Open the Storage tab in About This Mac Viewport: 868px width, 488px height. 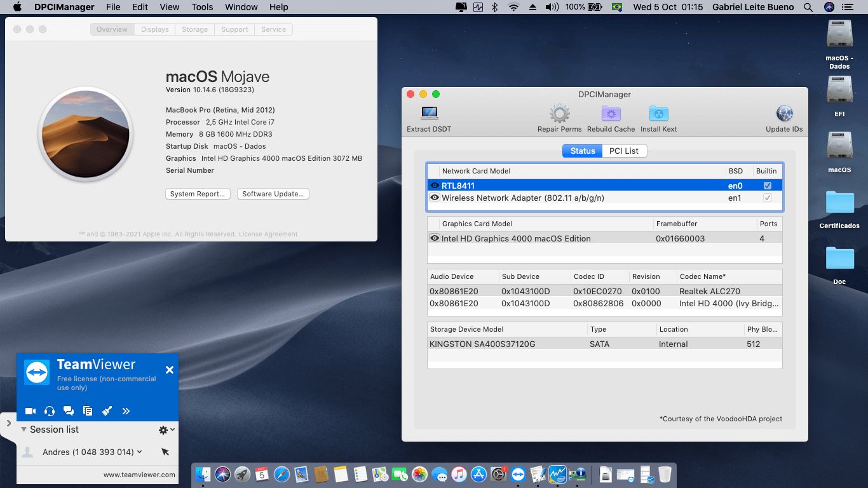tap(194, 29)
